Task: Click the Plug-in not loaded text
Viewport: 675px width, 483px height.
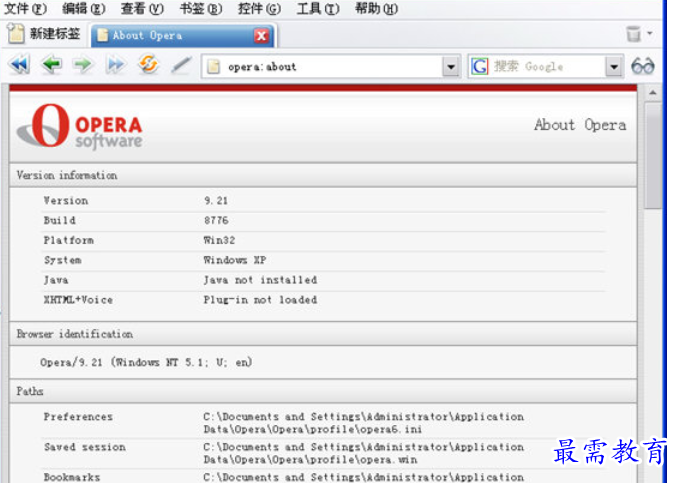Action: [260, 300]
